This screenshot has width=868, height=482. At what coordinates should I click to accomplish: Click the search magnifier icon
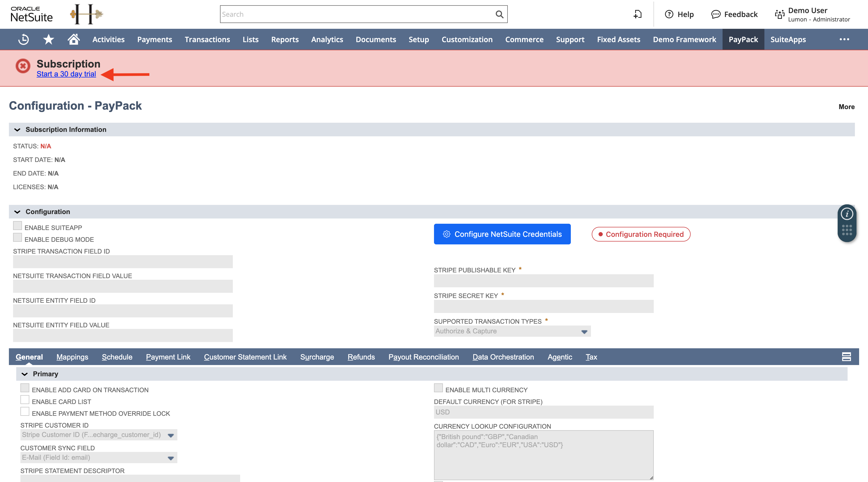tap(499, 14)
